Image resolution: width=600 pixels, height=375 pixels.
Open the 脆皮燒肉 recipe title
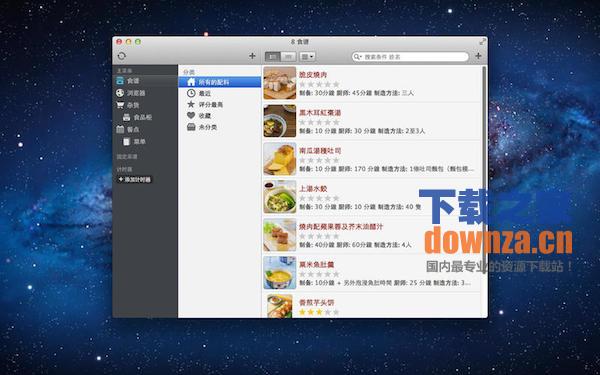[x=313, y=75]
